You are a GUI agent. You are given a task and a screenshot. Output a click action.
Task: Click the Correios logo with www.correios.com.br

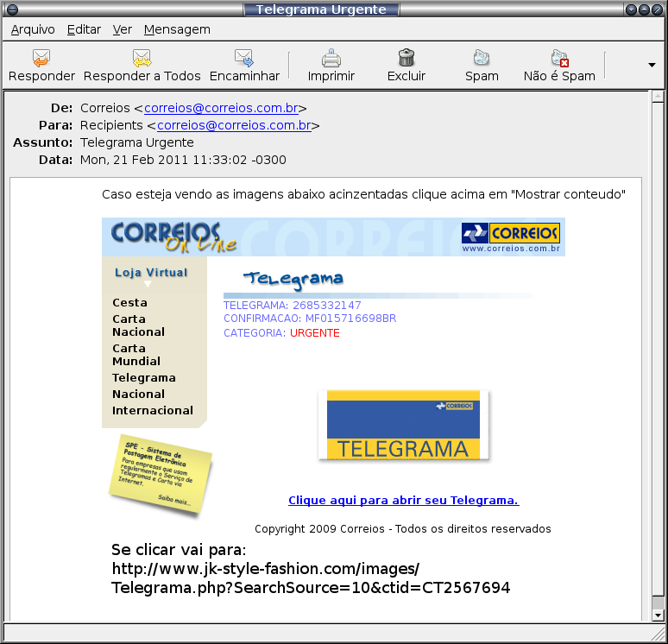(511, 237)
